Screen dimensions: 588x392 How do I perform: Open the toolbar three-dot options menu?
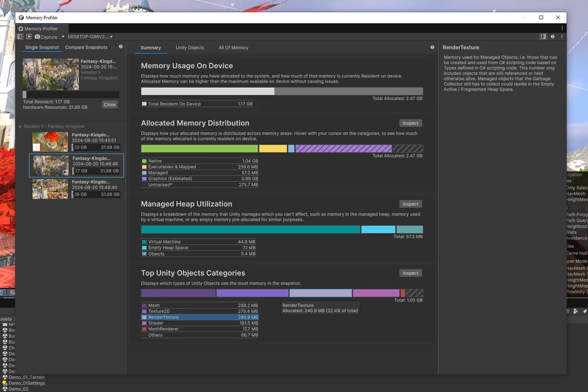pyautogui.click(x=562, y=37)
